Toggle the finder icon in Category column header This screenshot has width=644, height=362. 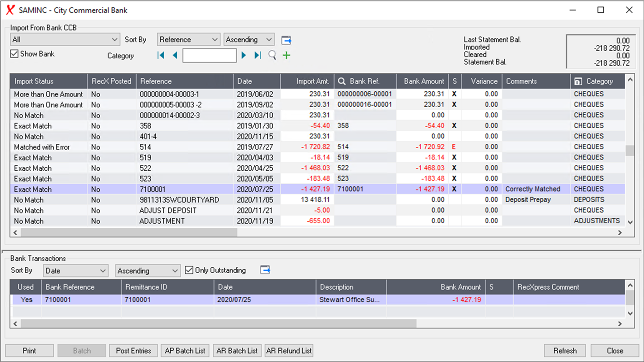[578, 81]
